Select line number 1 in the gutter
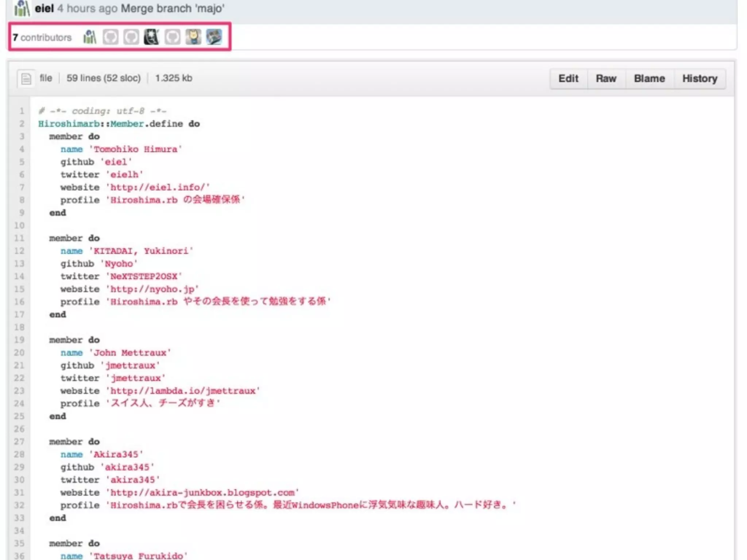The width and height of the screenshot is (747, 560). (22, 111)
